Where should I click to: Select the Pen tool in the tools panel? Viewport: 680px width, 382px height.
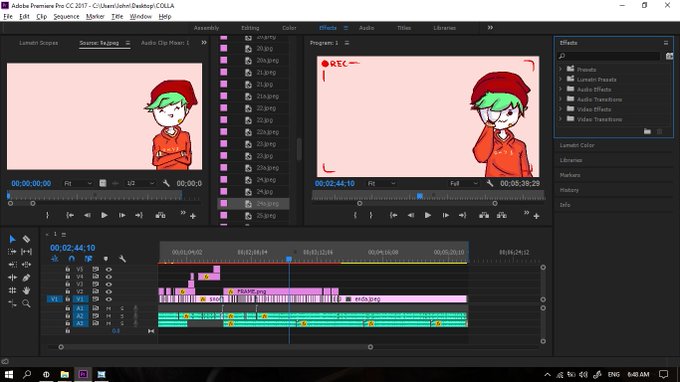pyautogui.click(x=26, y=277)
